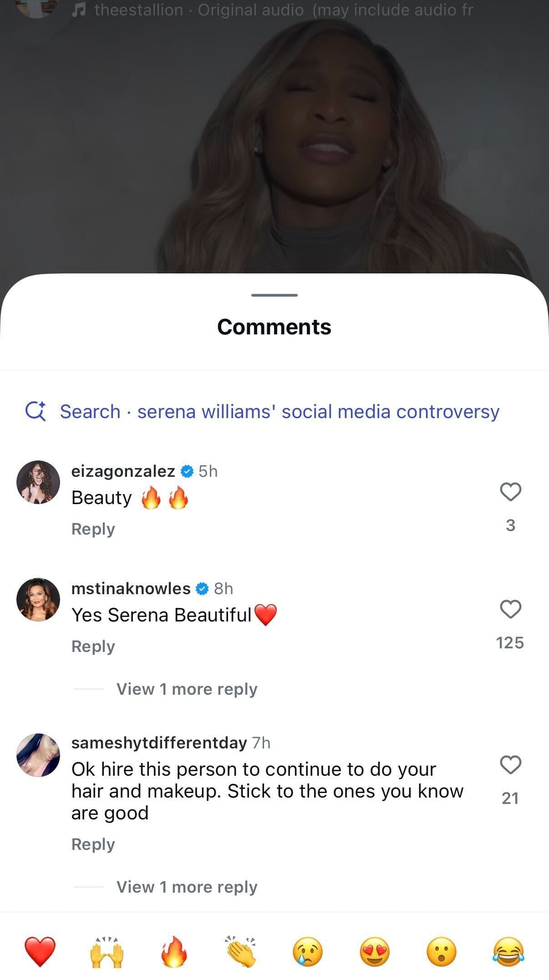
Task: Like mstinaknowles' comment with heart icon
Action: pyautogui.click(x=510, y=609)
